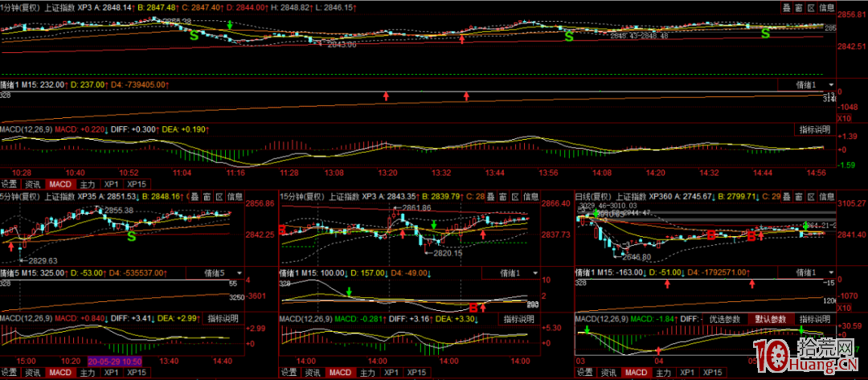
Task: Click the 窗 window icon in 15分钟 chart
Action: click(503, 196)
